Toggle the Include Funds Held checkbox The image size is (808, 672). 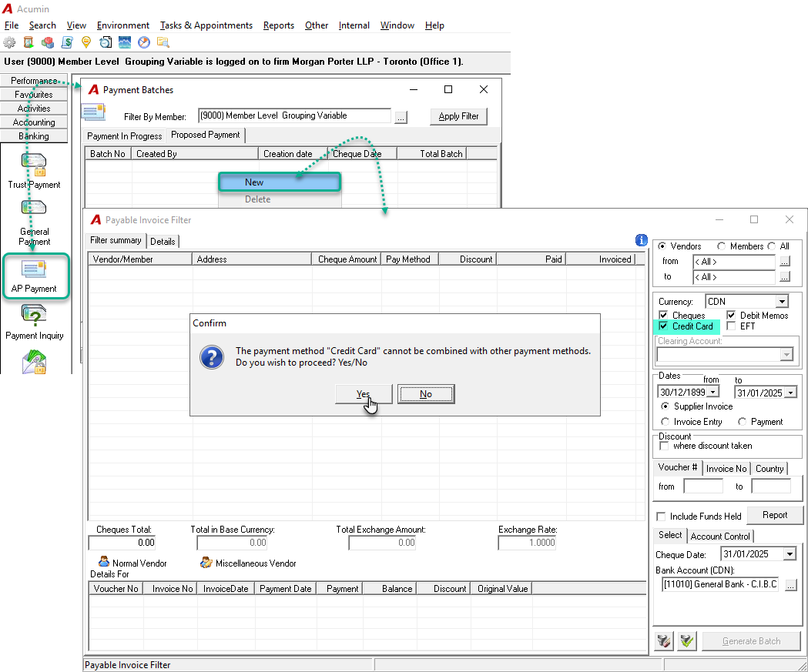tap(661, 517)
